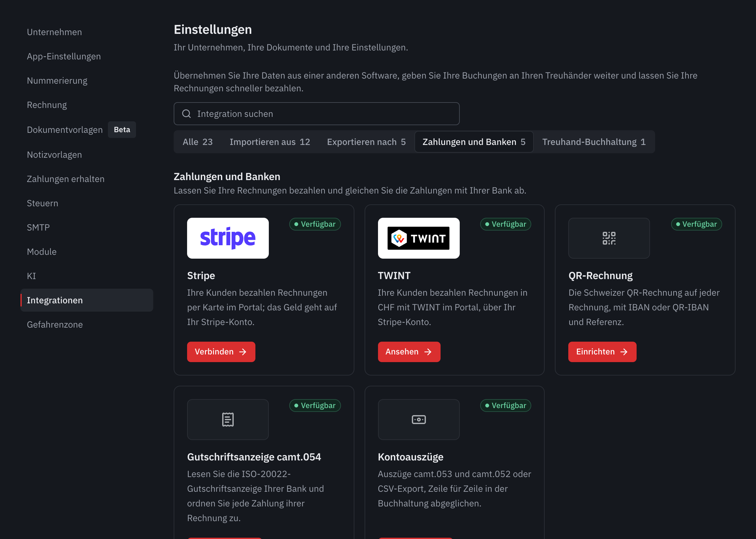Click the Gutschriftsanzeige receipt icon
Screen dimensions: 756x539
pos(228,419)
